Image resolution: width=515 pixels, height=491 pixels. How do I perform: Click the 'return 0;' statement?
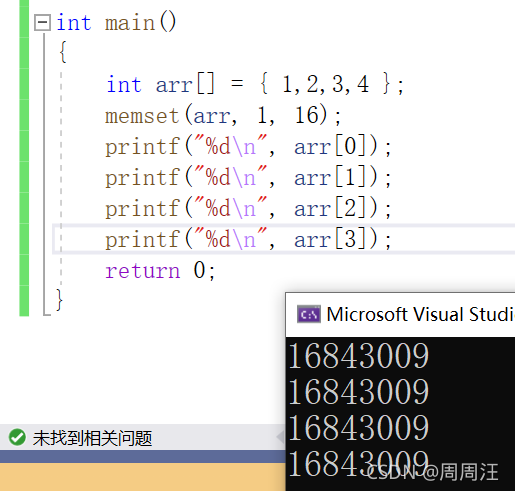coord(160,270)
